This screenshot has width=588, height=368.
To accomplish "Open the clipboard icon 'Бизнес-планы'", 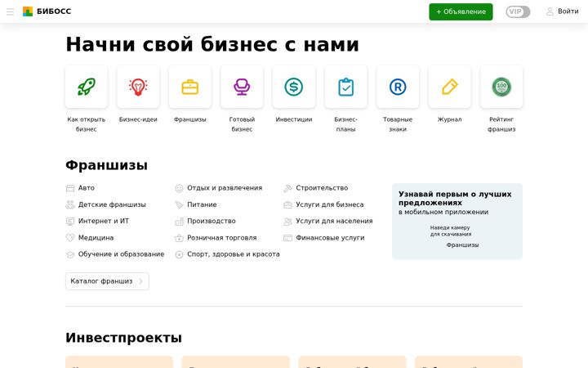I will (x=345, y=87).
